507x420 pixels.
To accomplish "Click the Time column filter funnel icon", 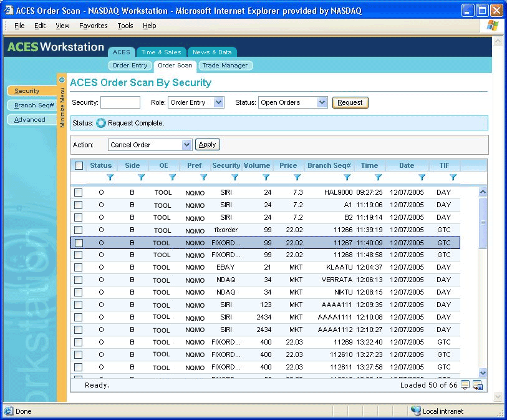I will (x=378, y=177).
